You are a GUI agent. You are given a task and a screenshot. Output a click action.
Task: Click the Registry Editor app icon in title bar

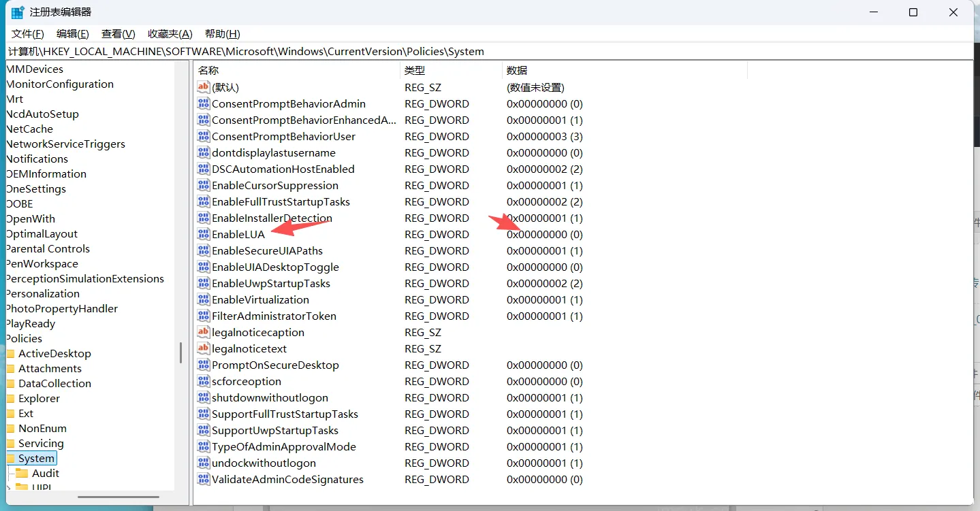tap(18, 12)
